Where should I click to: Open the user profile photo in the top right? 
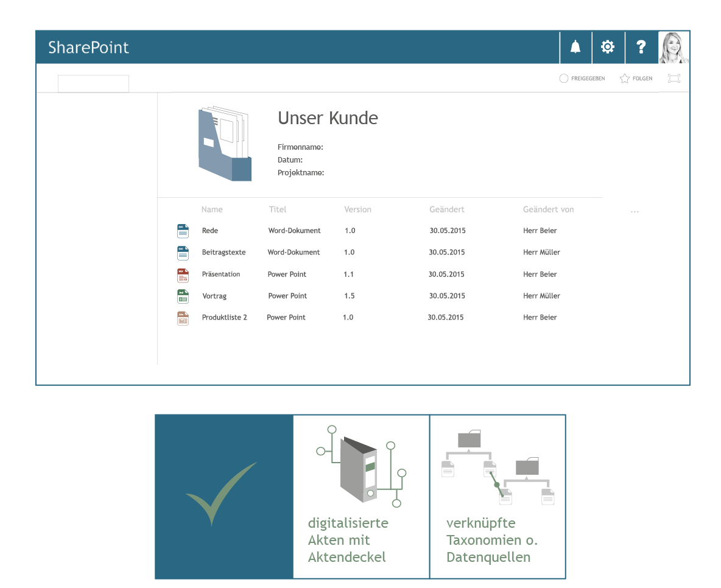tap(674, 46)
